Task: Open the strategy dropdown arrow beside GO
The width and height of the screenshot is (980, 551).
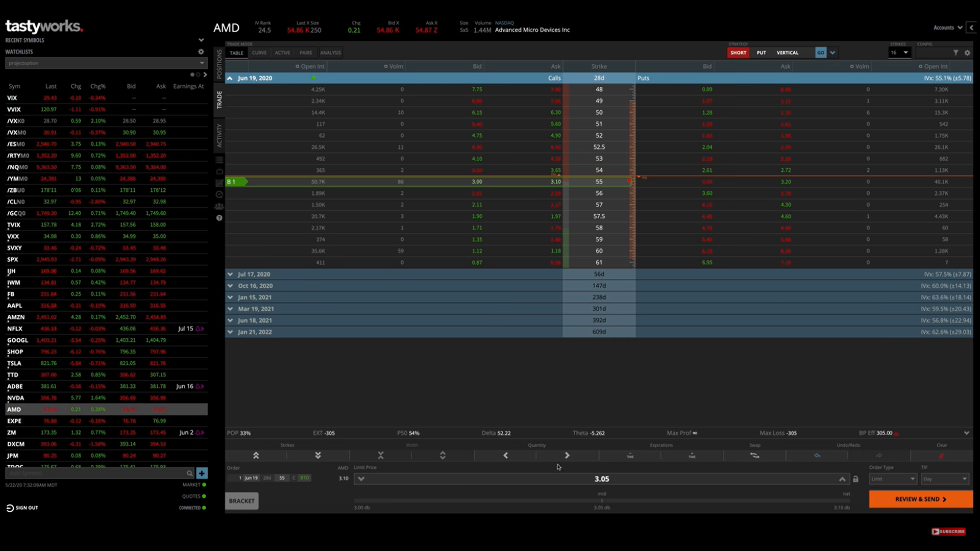Action: click(x=832, y=53)
